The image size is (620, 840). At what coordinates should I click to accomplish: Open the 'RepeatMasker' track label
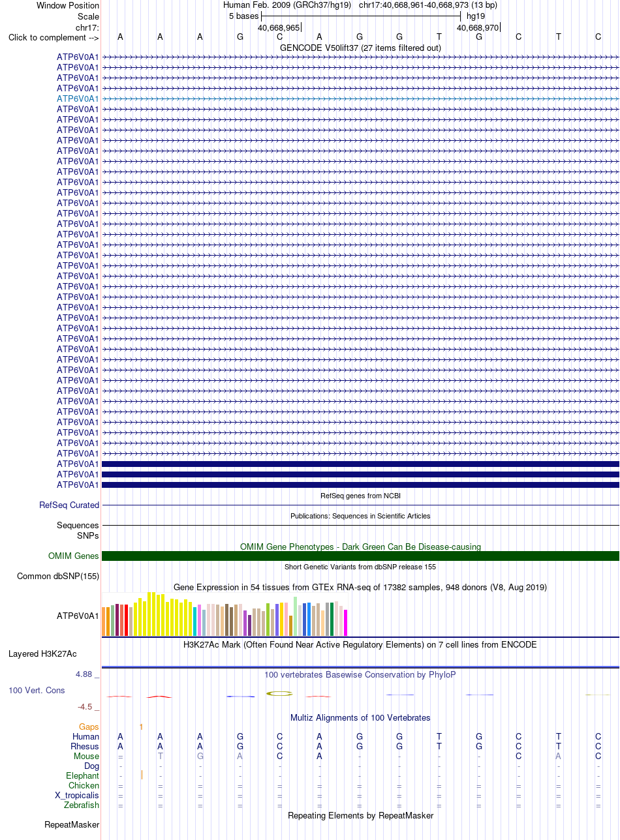click(72, 825)
